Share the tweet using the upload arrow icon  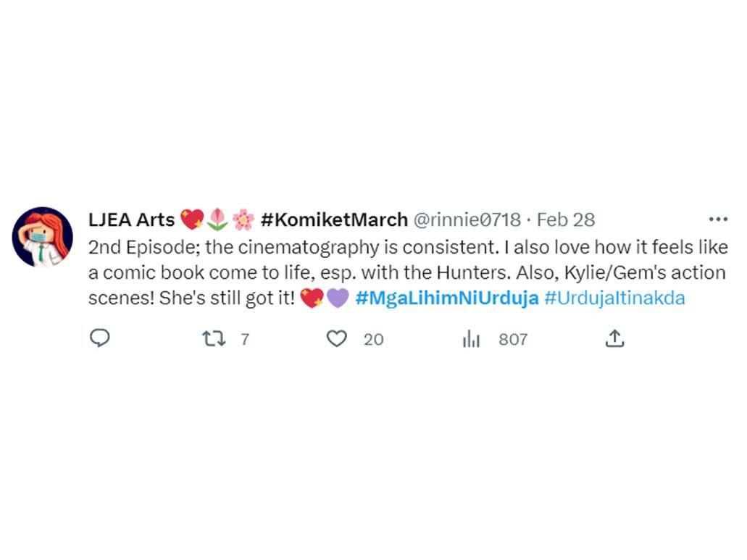click(614, 338)
